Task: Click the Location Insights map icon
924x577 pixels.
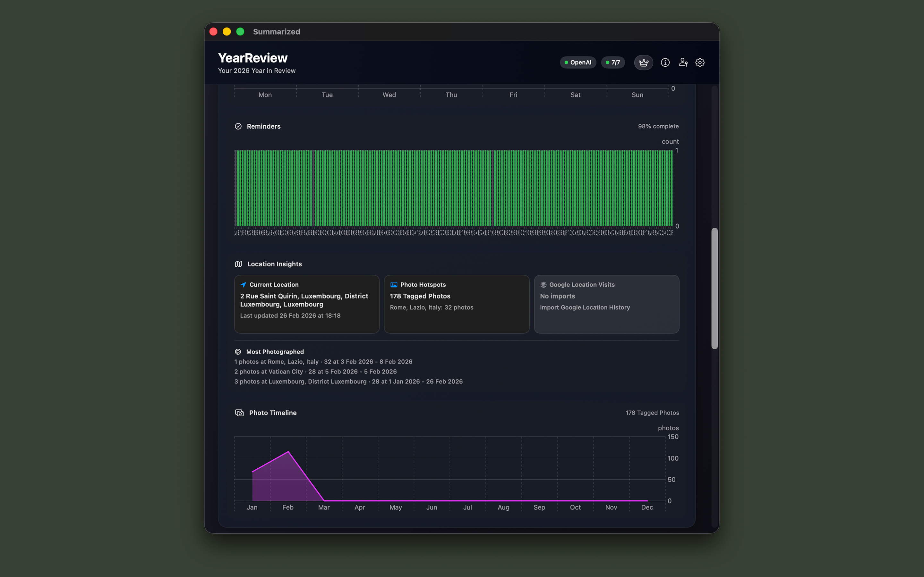Action: coord(239,264)
